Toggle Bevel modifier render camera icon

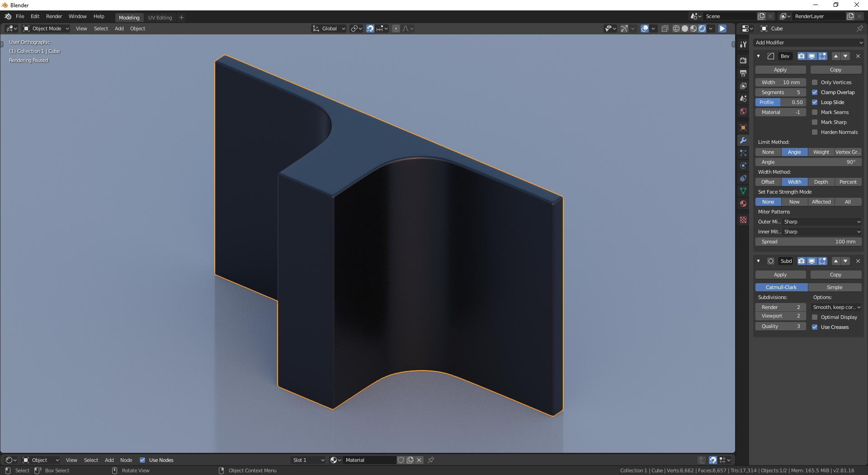point(801,56)
